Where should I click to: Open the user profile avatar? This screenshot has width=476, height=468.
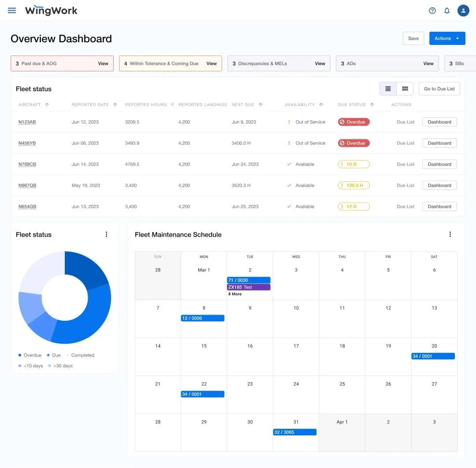(x=463, y=11)
